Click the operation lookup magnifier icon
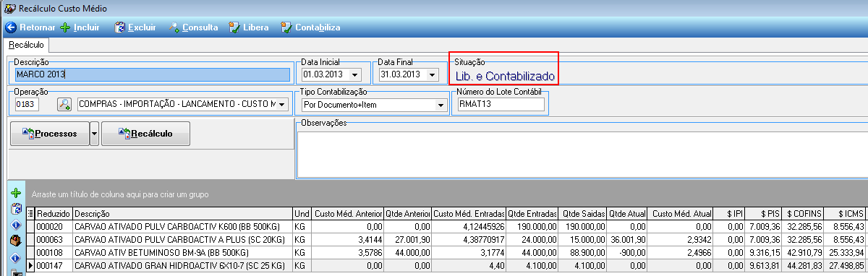Screen dimensions: 868x276 (x=64, y=105)
